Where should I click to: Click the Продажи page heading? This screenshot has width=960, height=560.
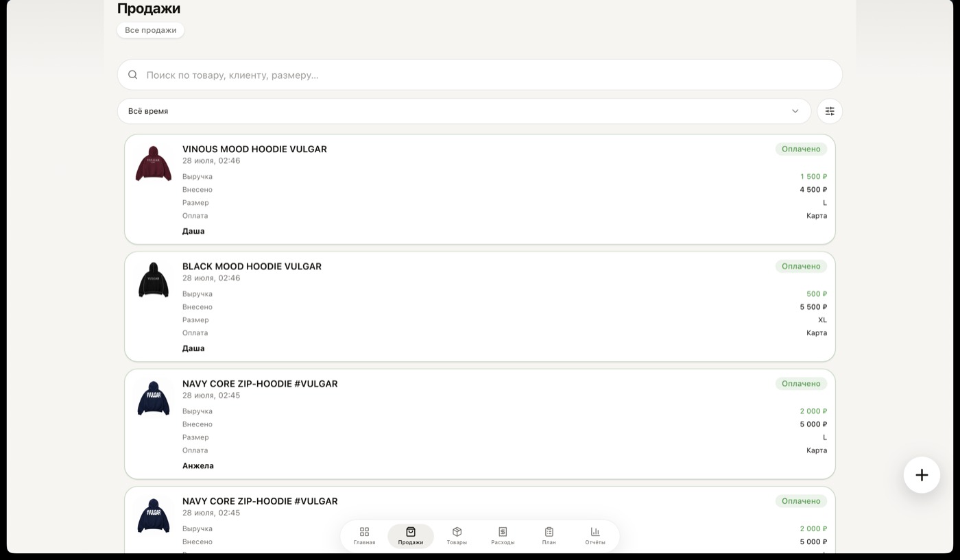point(149,8)
